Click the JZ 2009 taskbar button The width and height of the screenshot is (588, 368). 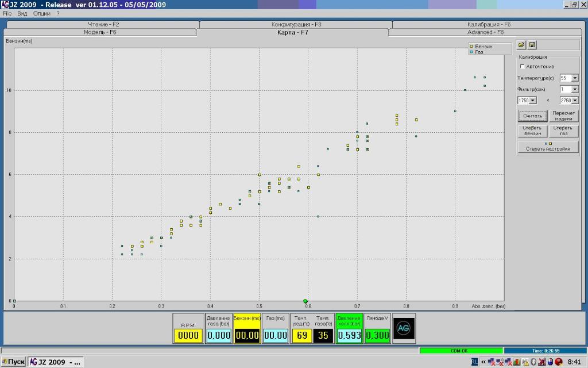56,362
